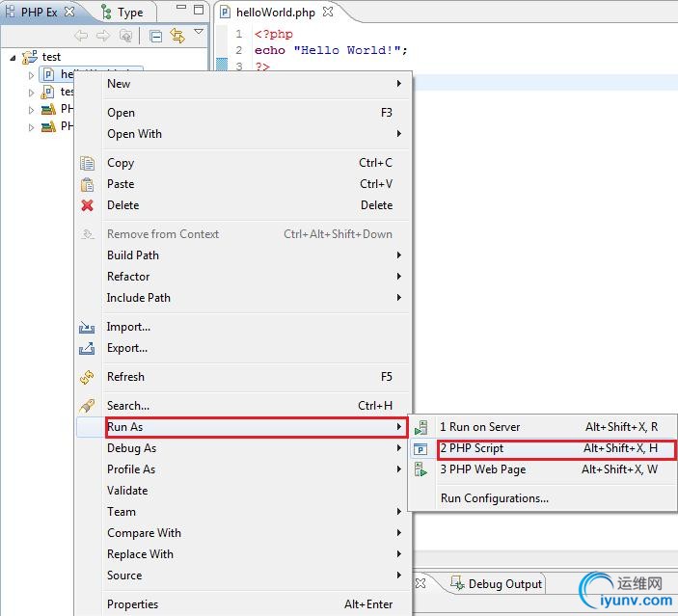Click the Up-one-level icon in PHP Explorer toolbar
The height and width of the screenshot is (616, 678).
tap(125, 36)
